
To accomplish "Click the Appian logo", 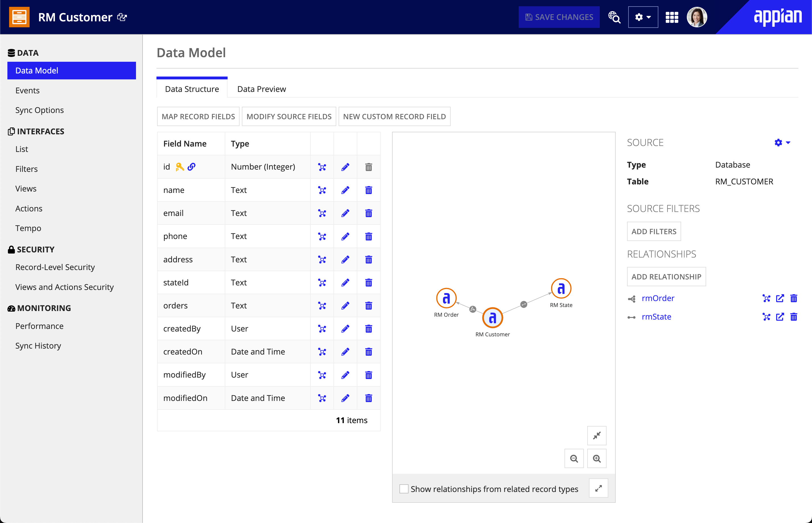I will point(777,17).
